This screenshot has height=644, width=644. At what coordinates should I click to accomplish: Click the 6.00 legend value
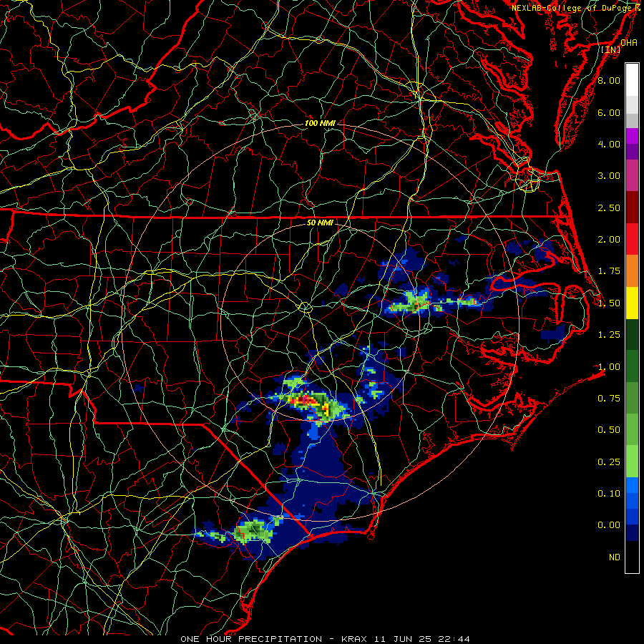[x=609, y=112]
